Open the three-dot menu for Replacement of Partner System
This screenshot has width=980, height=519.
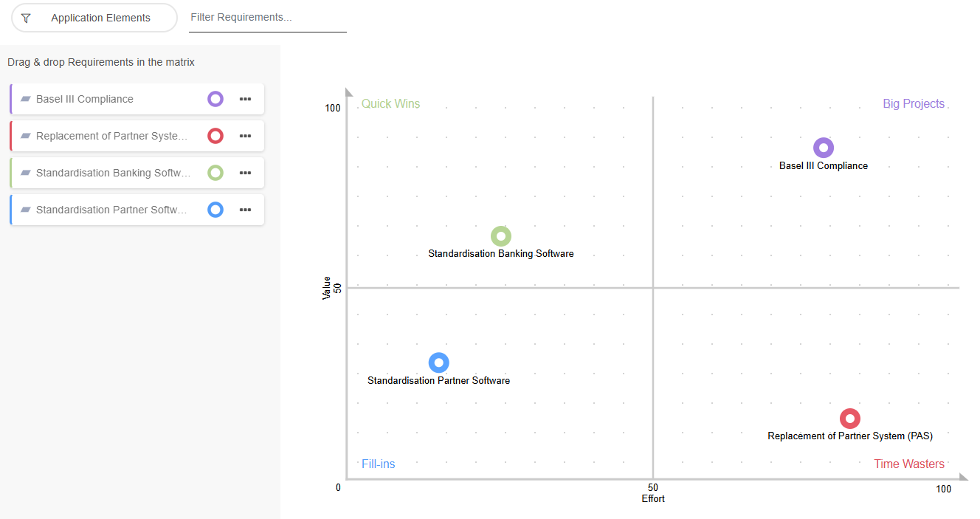pyautogui.click(x=246, y=136)
